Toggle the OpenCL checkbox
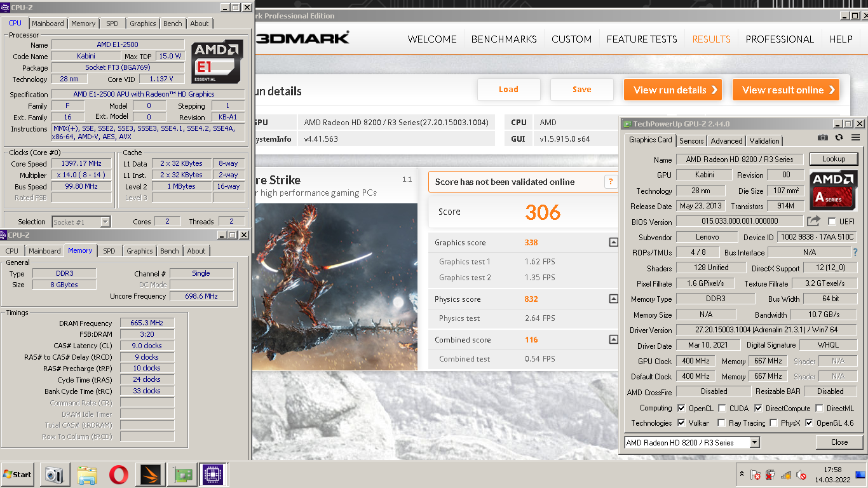The width and height of the screenshot is (868, 488). [x=681, y=408]
